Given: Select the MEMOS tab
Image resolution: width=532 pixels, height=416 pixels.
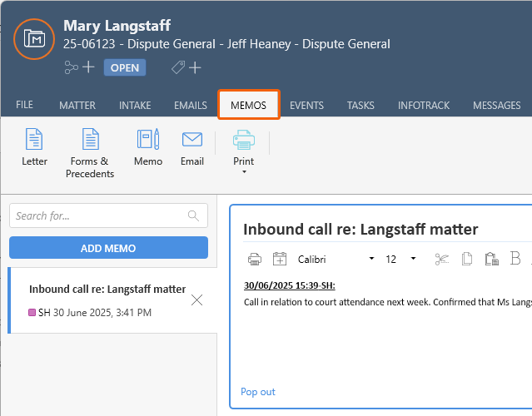Looking at the screenshot, I should click(x=249, y=105).
